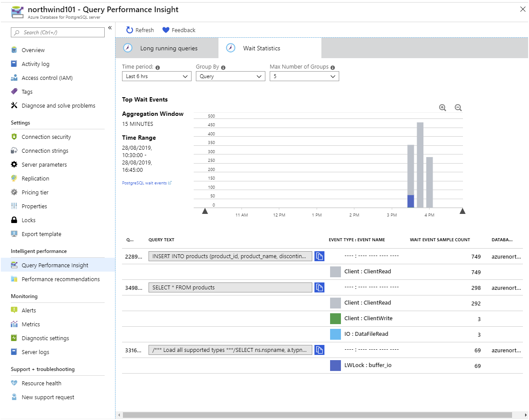Viewport: 529px width, 420px height.
Task: Click the Tags icon
Action: pyautogui.click(x=14, y=92)
